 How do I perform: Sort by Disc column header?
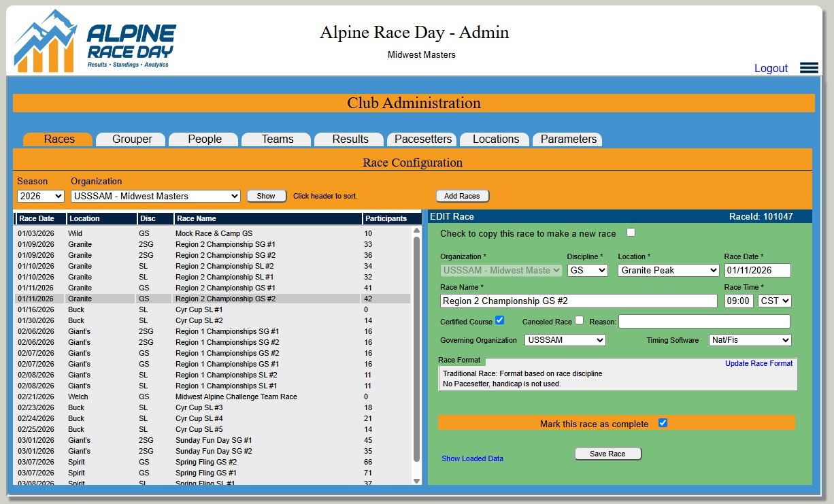point(154,218)
